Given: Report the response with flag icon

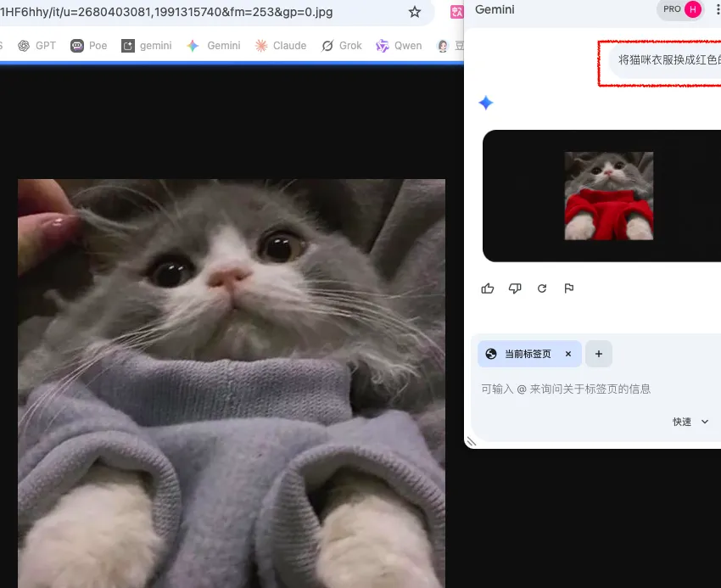Looking at the screenshot, I should (569, 288).
